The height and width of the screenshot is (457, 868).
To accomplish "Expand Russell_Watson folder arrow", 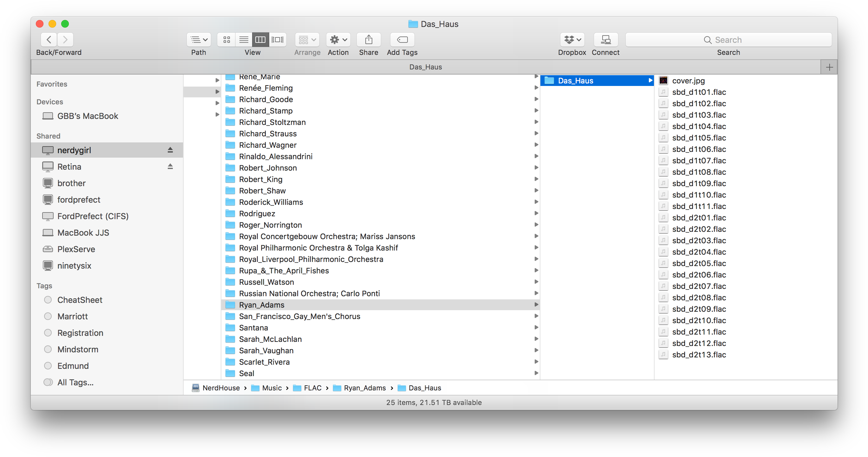I will tap(536, 282).
